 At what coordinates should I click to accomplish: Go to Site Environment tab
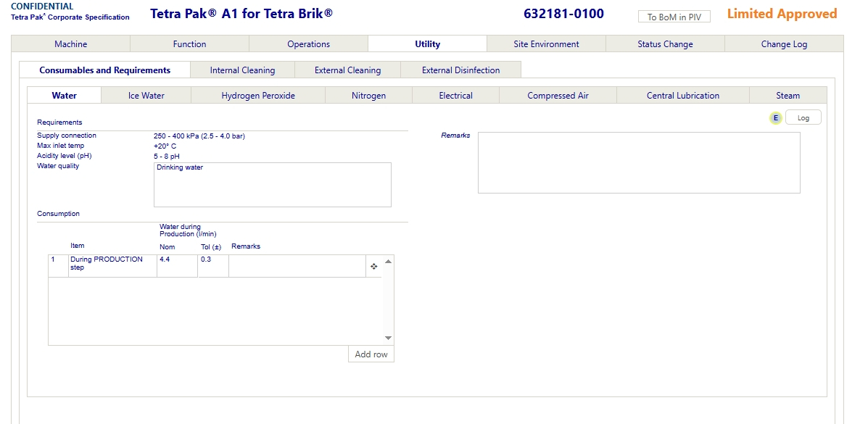click(546, 44)
